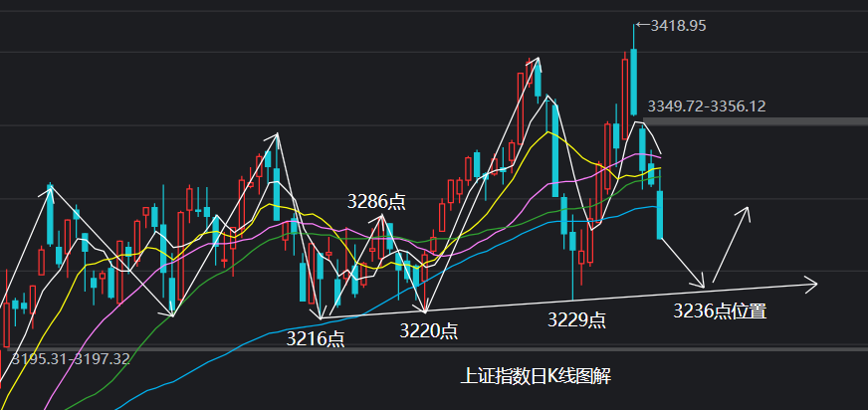Click the 上证指数日K线图解 chart title
868x410 pixels.
click(x=536, y=376)
